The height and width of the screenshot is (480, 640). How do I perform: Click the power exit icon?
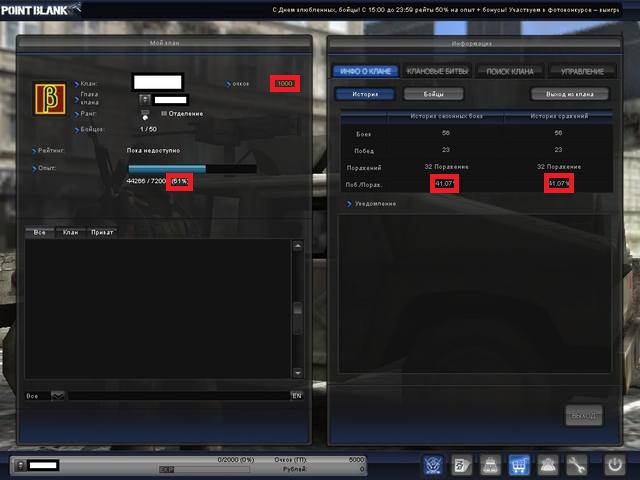click(613, 464)
